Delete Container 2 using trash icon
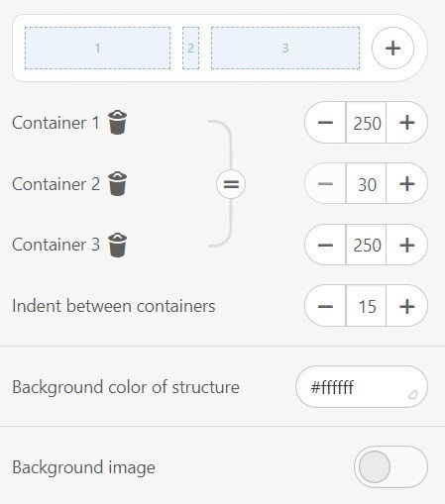445x504 pixels. 117,184
